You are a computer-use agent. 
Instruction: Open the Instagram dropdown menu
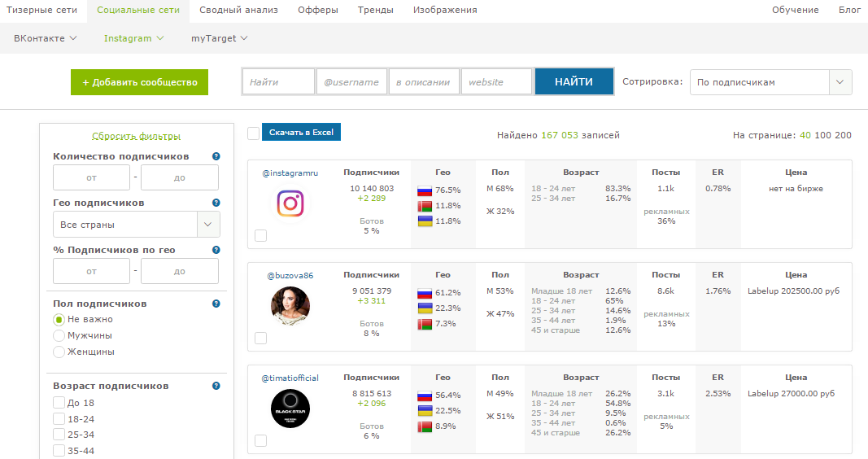[134, 38]
